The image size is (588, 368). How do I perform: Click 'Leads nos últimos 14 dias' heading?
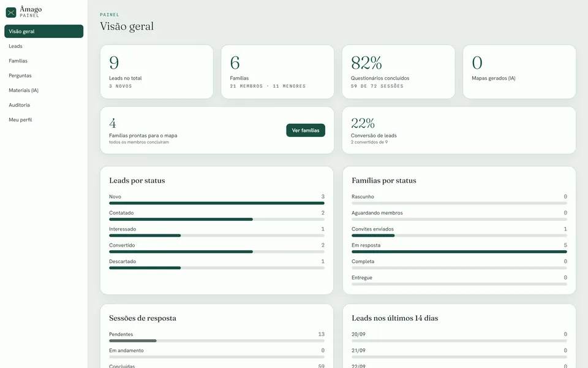point(394,318)
